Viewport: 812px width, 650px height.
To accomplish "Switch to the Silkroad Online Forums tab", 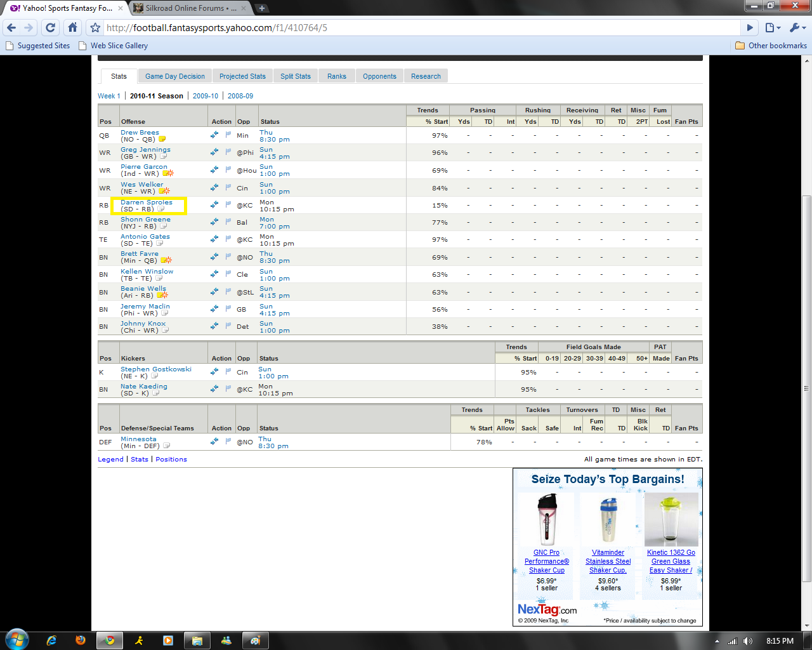I will [190, 8].
